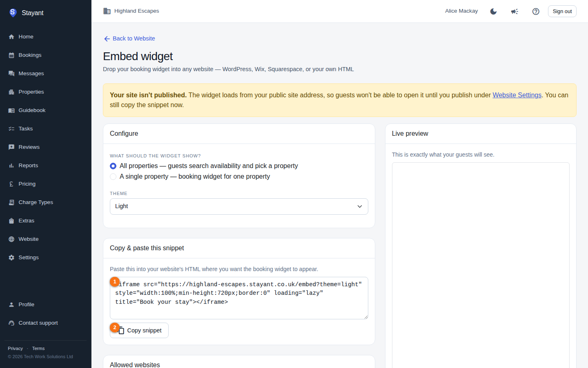Open Properties via its building icon

point(11,92)
